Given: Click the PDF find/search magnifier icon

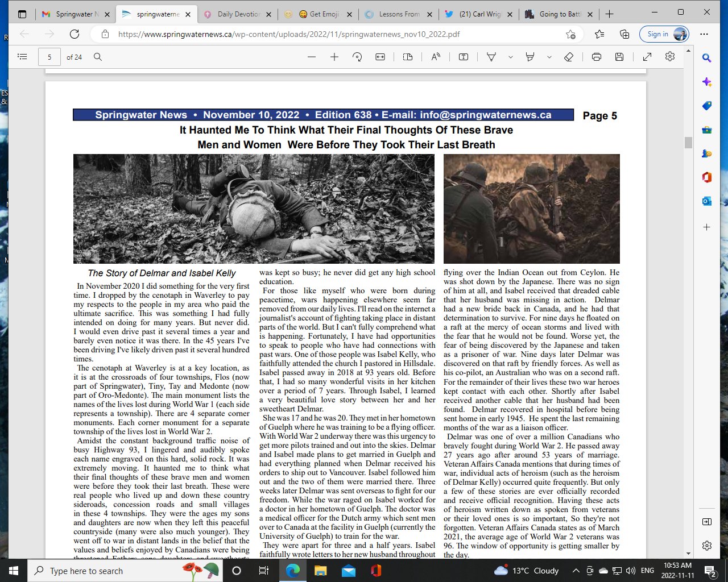Looking at the screenshot, I should point(98,57).
